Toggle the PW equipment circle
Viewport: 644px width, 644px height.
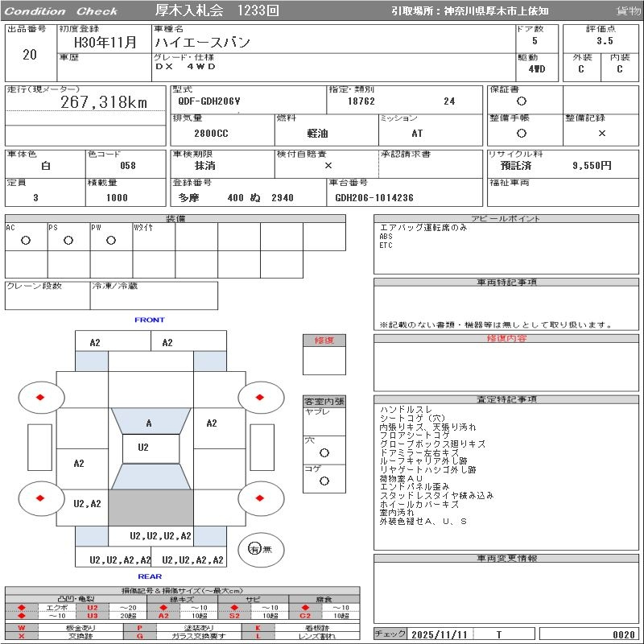[x=111, y=241]
